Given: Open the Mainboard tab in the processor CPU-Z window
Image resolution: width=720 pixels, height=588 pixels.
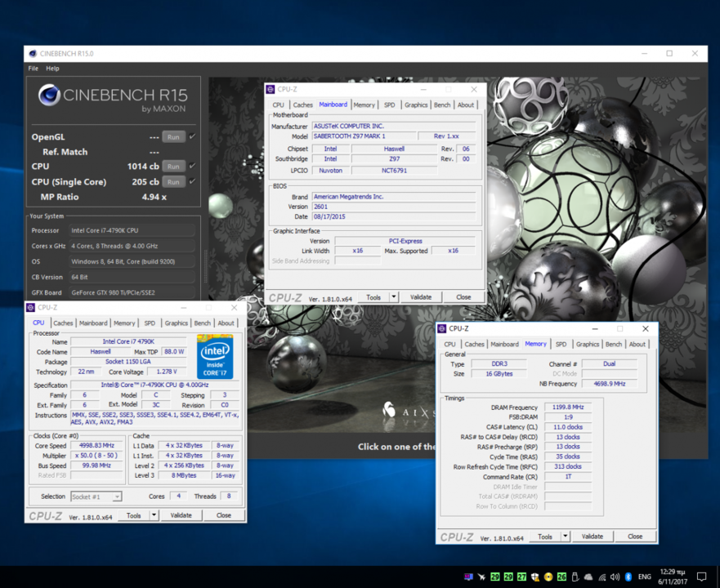Looking at the screenshot, I should [93, 323].
